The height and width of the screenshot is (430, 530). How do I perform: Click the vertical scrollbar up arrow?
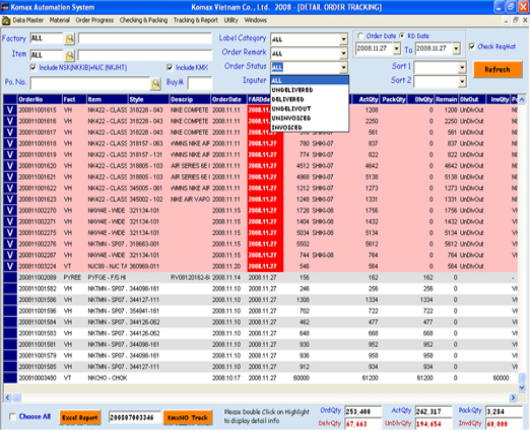click(x=522, y=100)
